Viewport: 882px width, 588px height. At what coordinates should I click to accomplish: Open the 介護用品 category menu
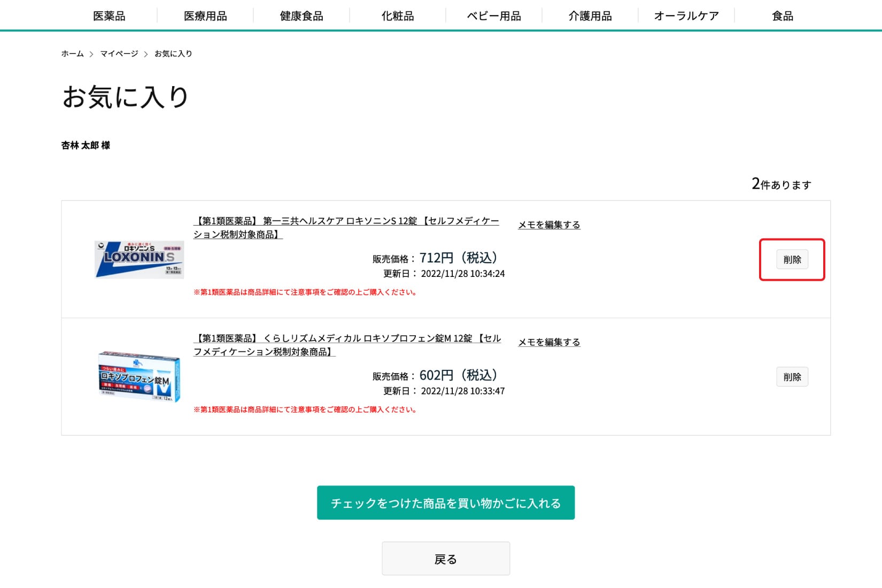pyautogui.click(x=590, y=16)
